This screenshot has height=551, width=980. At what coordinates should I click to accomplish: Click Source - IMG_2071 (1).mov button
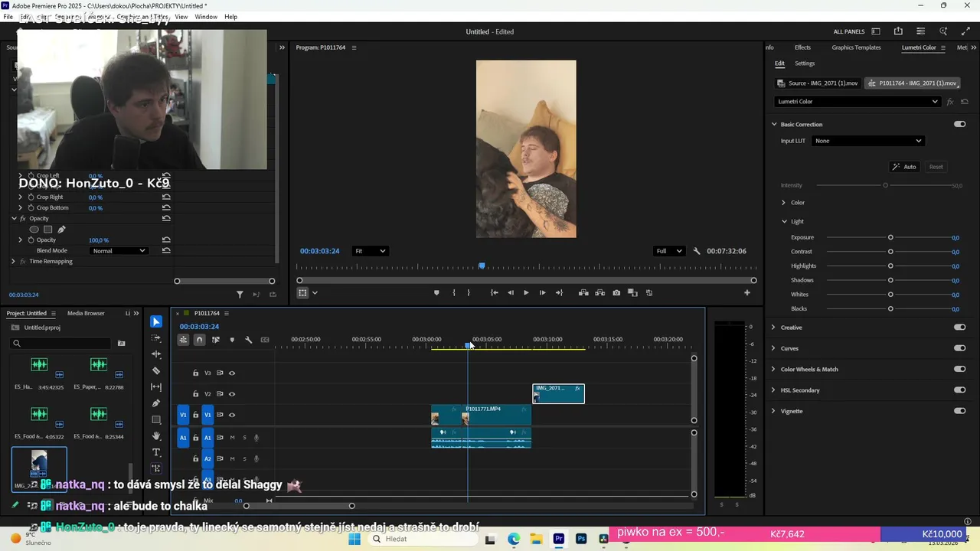[818, 83]
